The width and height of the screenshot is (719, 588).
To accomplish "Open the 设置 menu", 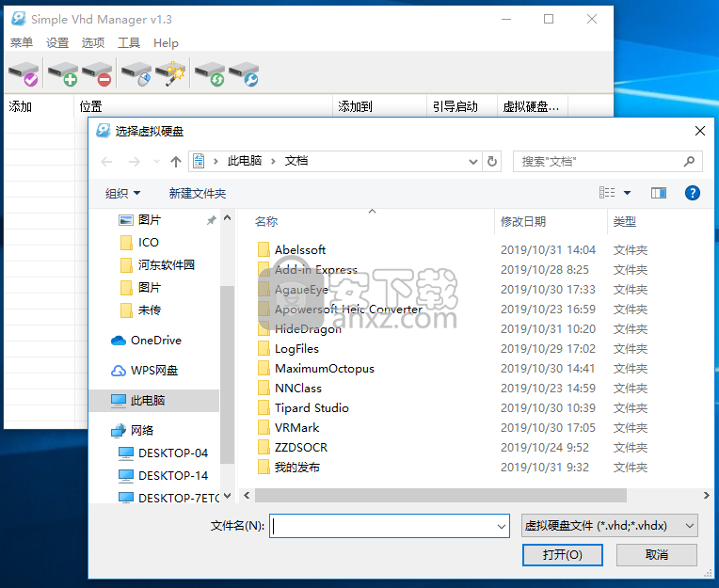I will pos(57,43).
